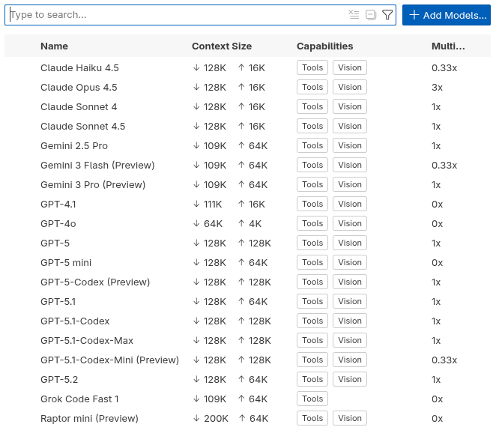499x448 pixels.
Task: Select Gemini 3 Flash (Preview) model
Action: pyautogui.click(x=97, y=165)
